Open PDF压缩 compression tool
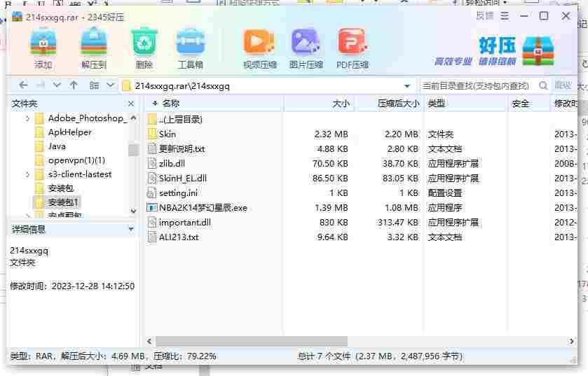588x376 pixels. (x=352, y=49)
